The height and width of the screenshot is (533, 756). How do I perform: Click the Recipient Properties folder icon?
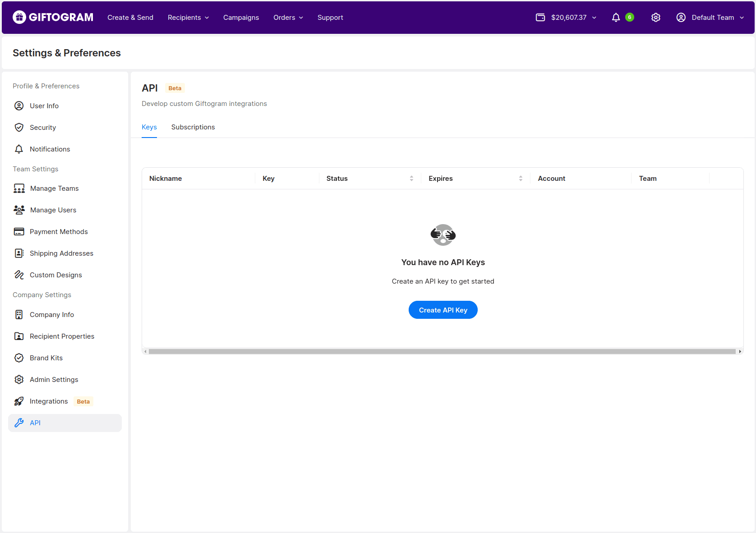(x=19, y=336)
